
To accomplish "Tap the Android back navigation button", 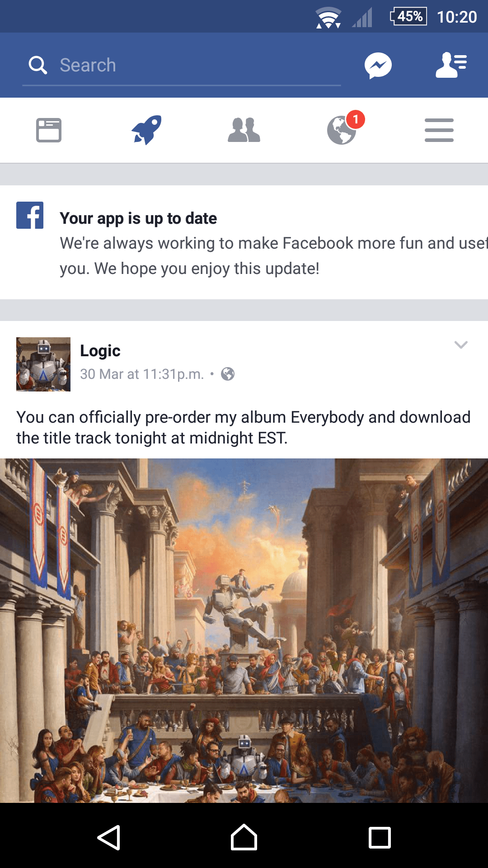I will coord(108,838).
